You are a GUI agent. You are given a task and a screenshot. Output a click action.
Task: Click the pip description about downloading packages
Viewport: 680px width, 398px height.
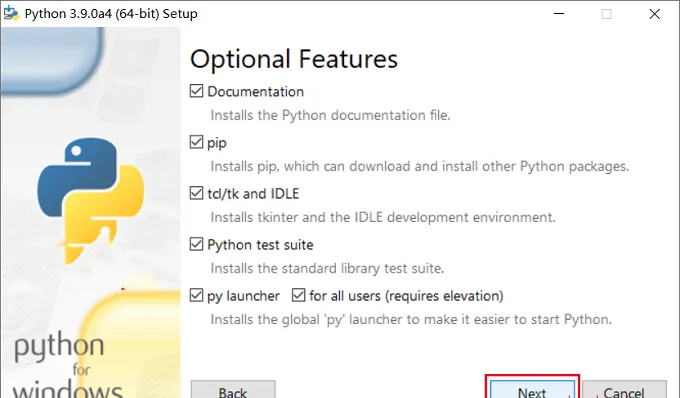[x=420, y=166]
